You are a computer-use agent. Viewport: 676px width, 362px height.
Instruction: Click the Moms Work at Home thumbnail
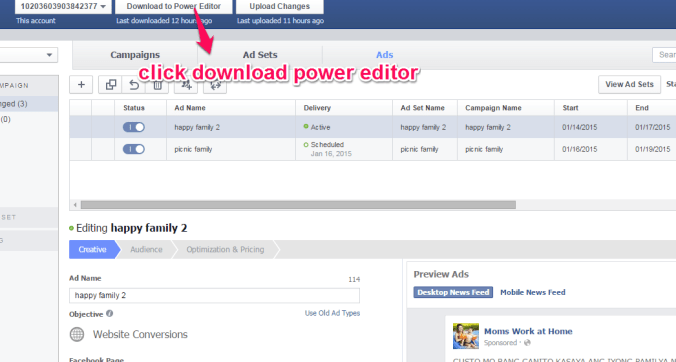(466, 336)
